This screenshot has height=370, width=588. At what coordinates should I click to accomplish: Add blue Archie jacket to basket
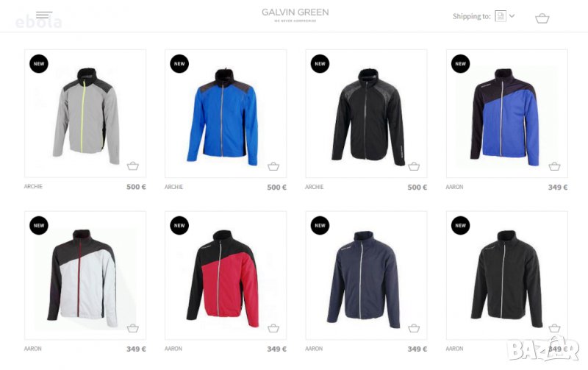(x=273, y=166)
